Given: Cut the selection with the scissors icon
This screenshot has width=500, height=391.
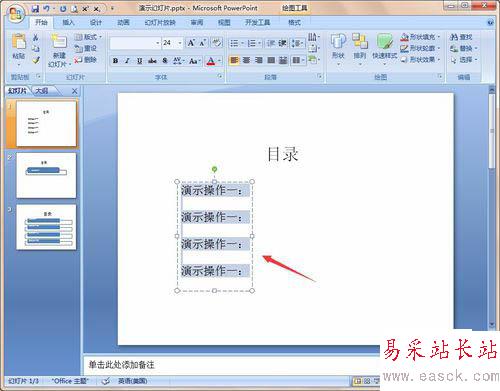Looking at the screenshot, I should pos(36,37).
